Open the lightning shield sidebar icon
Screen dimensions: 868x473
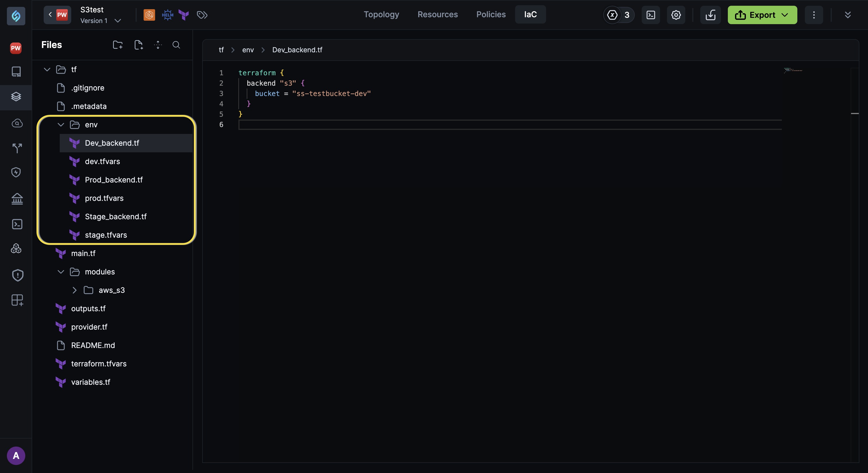(x=16, y=172)
